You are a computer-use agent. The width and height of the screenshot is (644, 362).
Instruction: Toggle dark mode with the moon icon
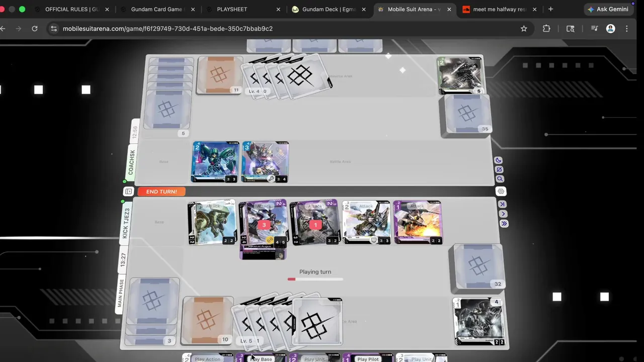point(498,160)
